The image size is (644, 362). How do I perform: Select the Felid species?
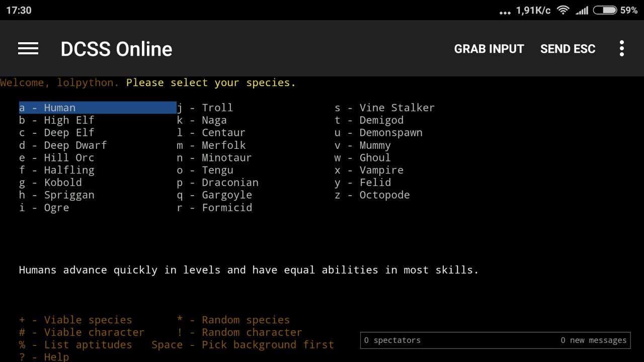click(363, 183)
